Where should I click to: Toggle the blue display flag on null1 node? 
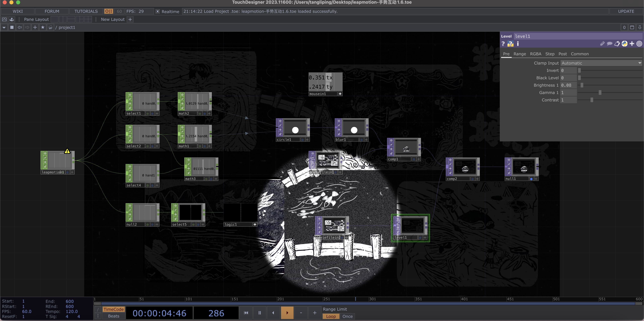[531, 179]
